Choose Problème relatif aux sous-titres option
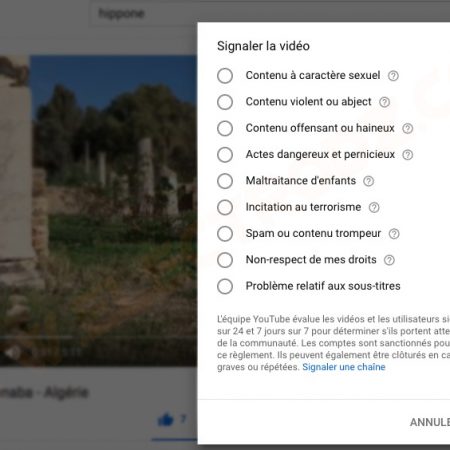450x450 pixels. pyautogui.click(x=225, y=286)
